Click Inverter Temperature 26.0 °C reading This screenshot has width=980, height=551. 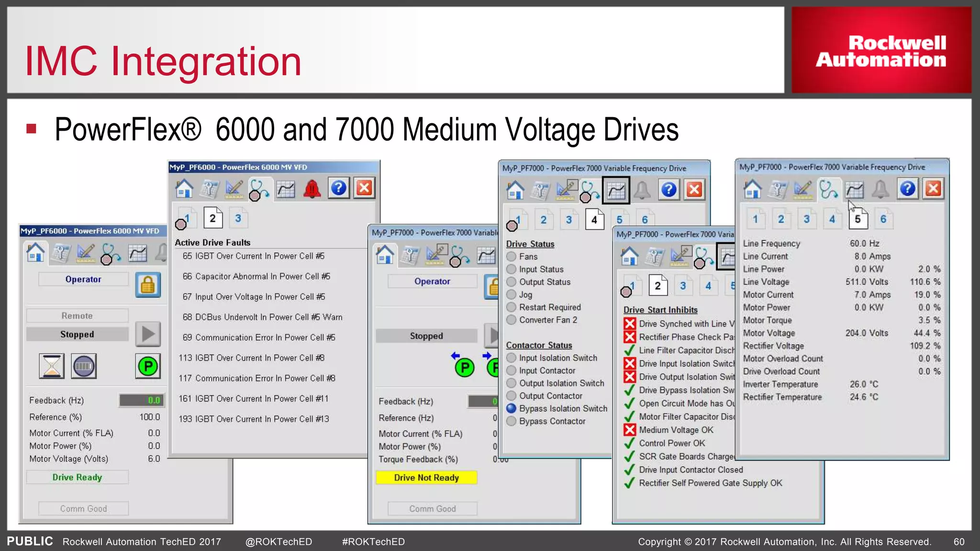coord(864,384)
